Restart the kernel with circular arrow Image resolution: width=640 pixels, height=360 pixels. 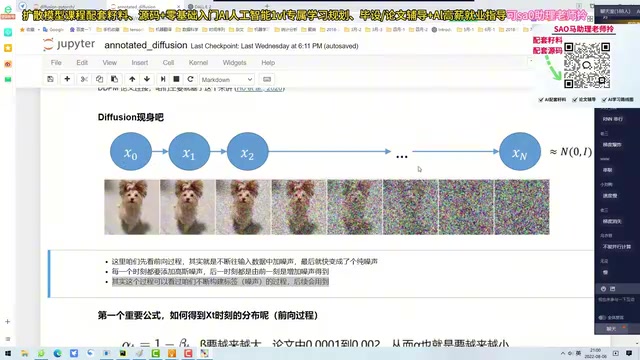pos(190,79)
